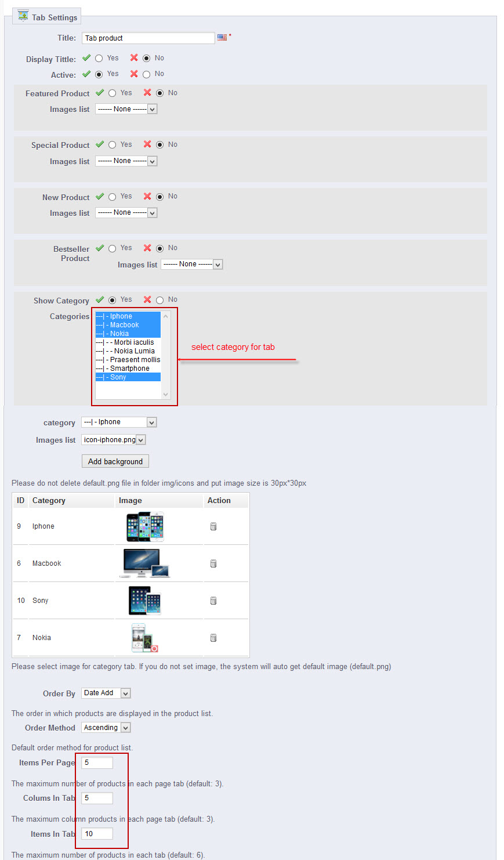Click delete trash icon for Nokia row

click(213, 638)
